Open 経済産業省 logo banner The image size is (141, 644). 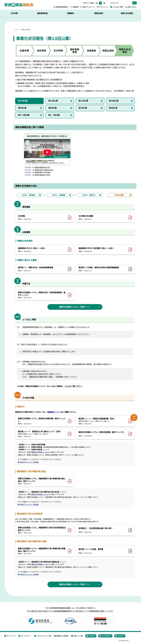click(x=40, y=621)
